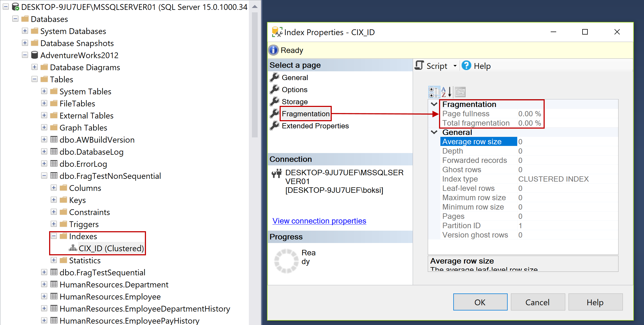Collapse the Fragmentation property category
The height and width of the screenshot is (325, 644).
click(x=434, y=104)
